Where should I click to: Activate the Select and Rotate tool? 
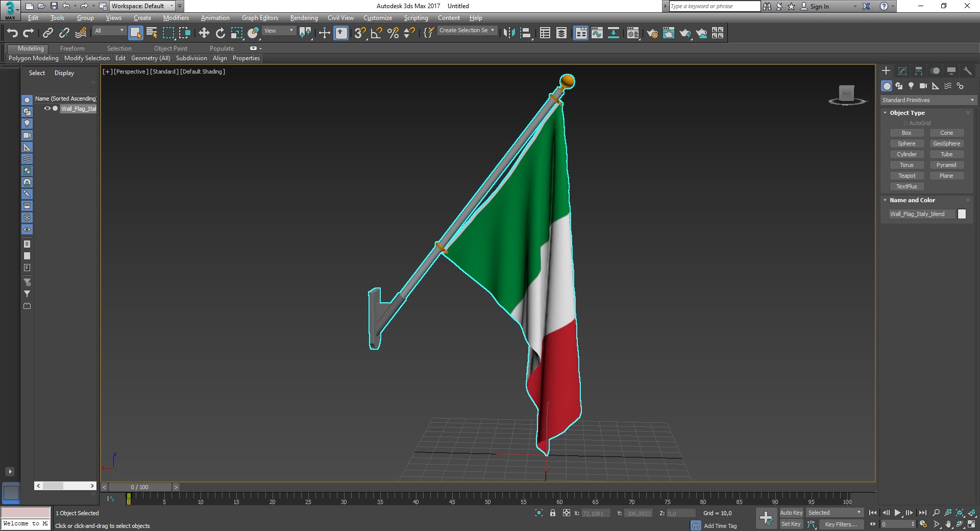pos(220,33)
